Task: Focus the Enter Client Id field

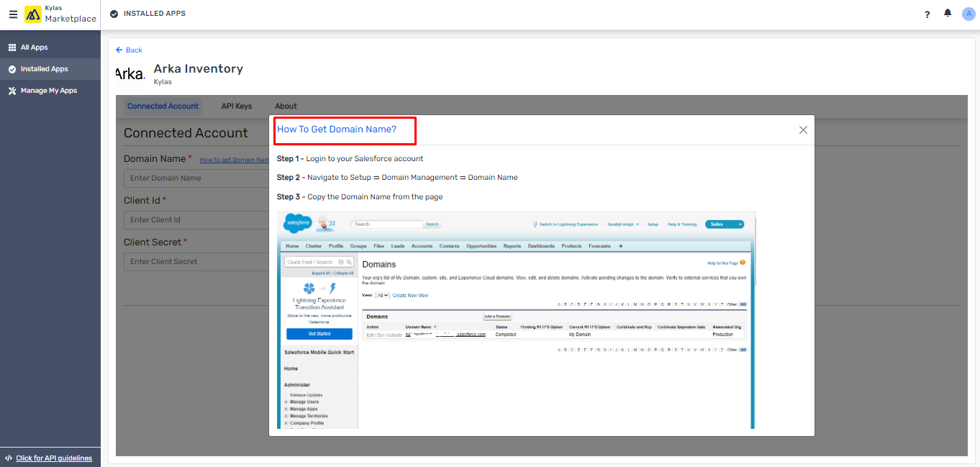Action: coord(196,220)
